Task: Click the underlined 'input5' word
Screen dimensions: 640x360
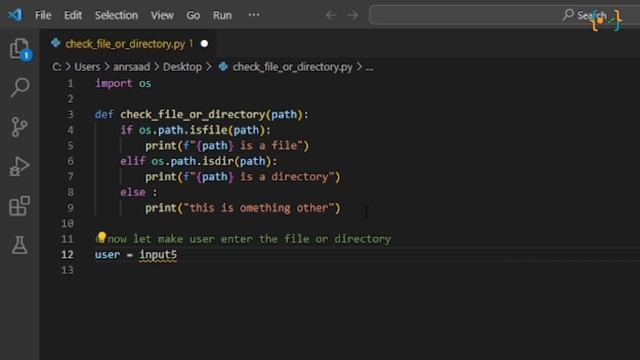Action: pos(158,255)
